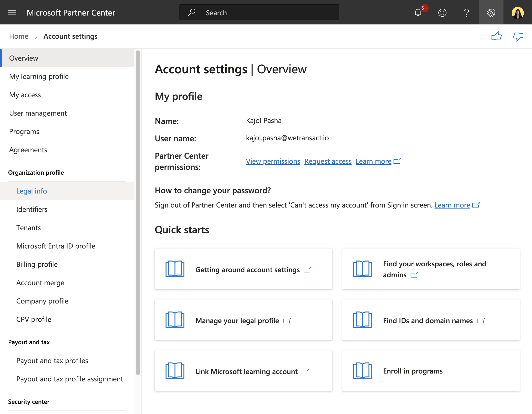532x414 pixels.
Task: Click the search magnifier icon
Action: pyautogui.click(x=191, y=12)
